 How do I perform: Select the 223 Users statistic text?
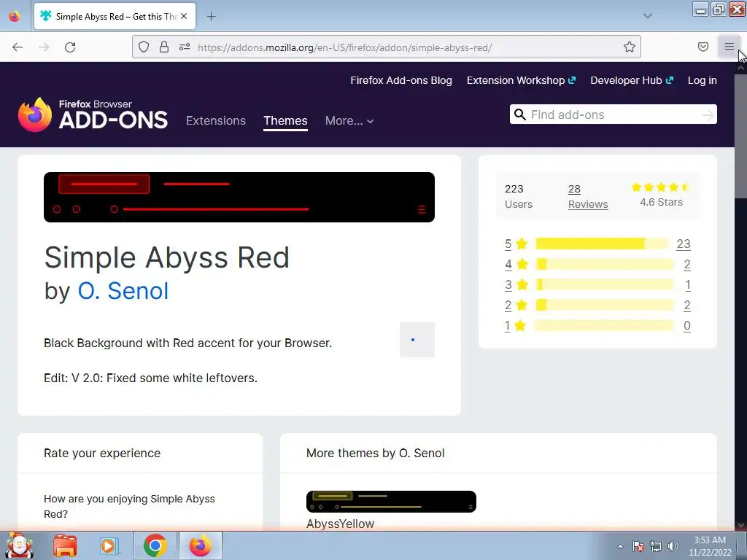click(x=519, y=197)
